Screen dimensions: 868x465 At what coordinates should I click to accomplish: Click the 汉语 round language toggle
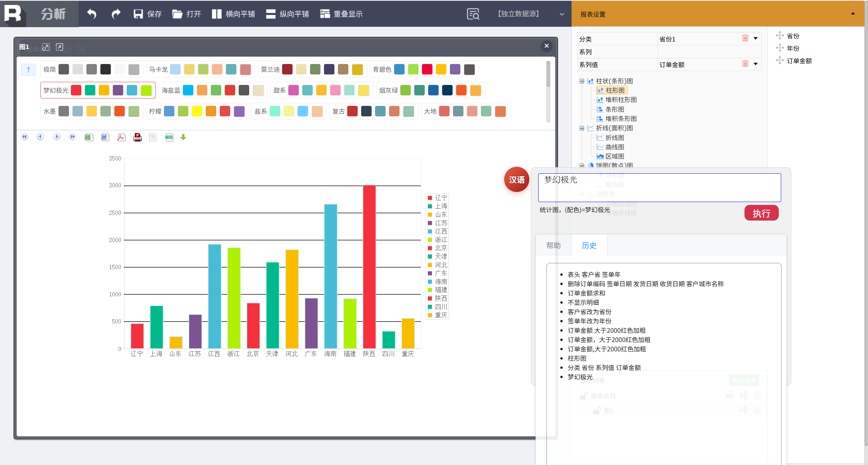(517, 180)
